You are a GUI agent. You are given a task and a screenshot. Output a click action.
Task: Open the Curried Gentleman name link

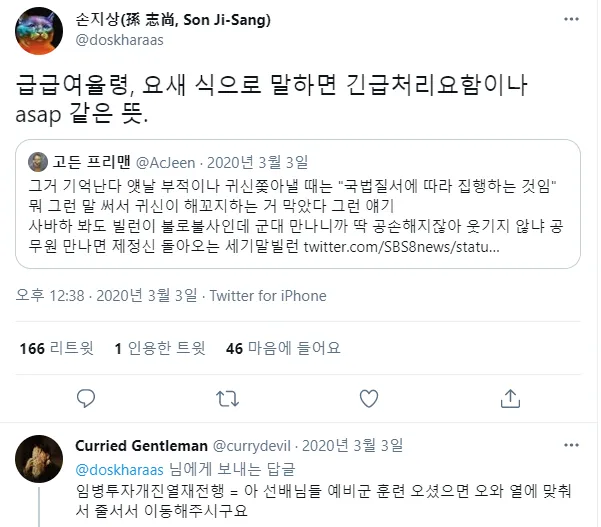[x=141, y=445]
